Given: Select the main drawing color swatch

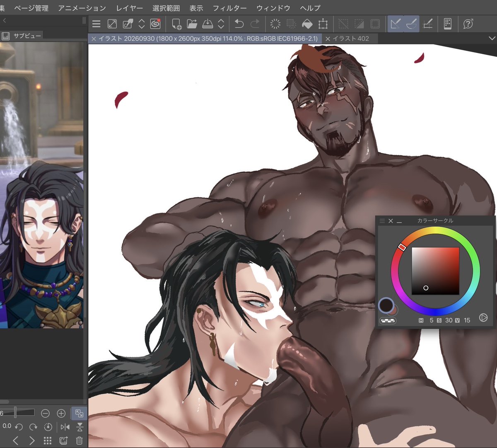Looking at the screenshot, I should click(x=386, y=306).
